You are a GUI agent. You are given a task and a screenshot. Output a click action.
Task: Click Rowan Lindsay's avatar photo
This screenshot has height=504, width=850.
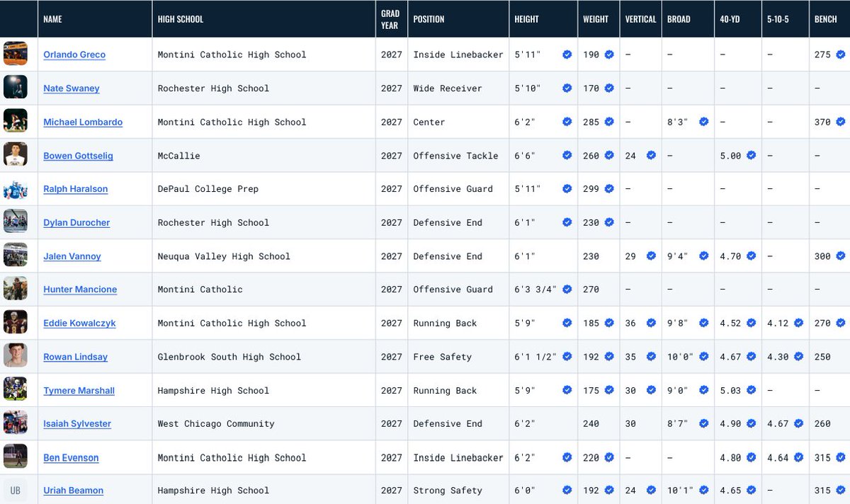pos(16,355)
